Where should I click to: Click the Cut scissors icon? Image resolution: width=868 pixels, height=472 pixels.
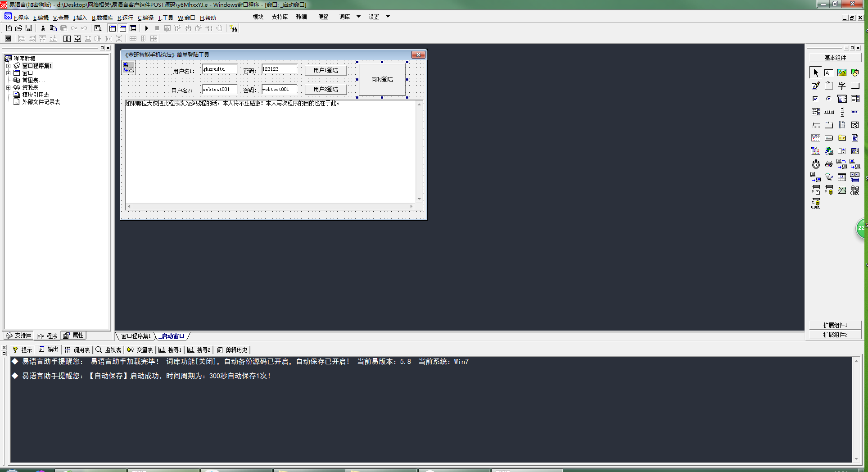click(x=43, y=28)
